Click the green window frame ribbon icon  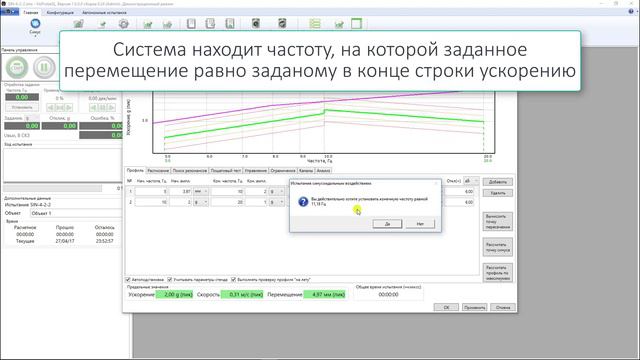point(356,24)
